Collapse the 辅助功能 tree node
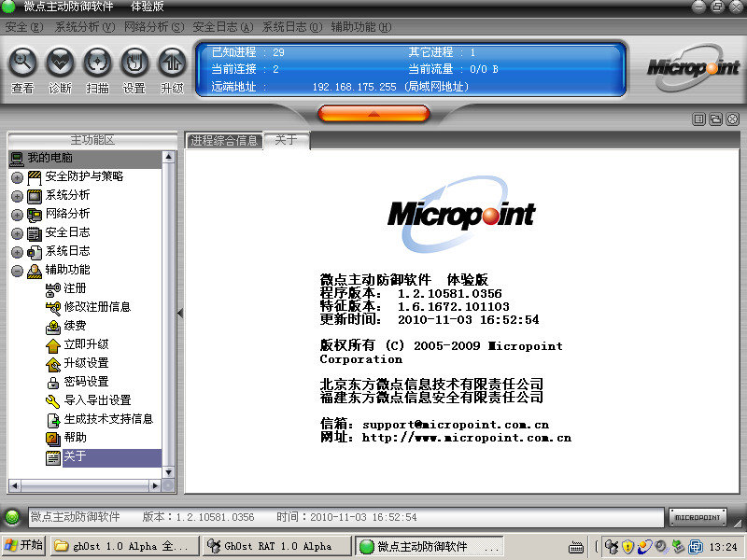The height and width of the screenshot is (560, 747). pos(17,271)
